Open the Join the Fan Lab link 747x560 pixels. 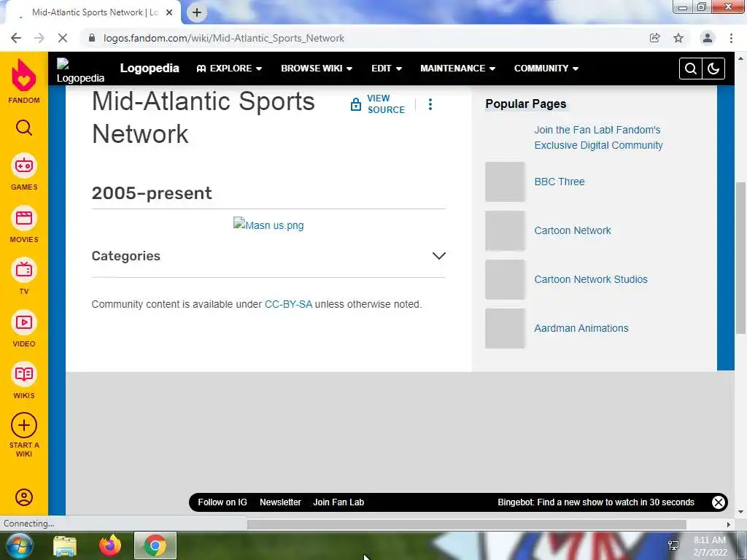598,138
